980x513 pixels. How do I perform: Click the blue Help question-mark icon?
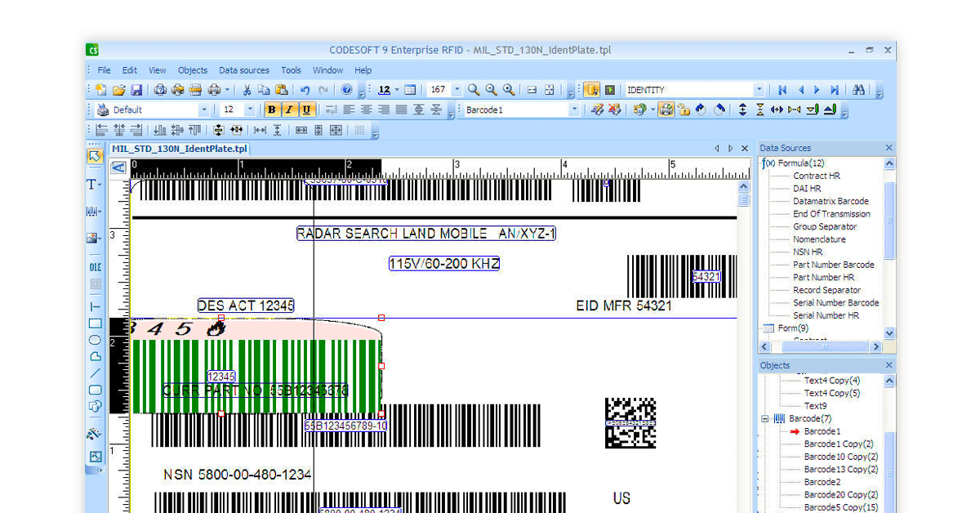(x=346, y=90)
